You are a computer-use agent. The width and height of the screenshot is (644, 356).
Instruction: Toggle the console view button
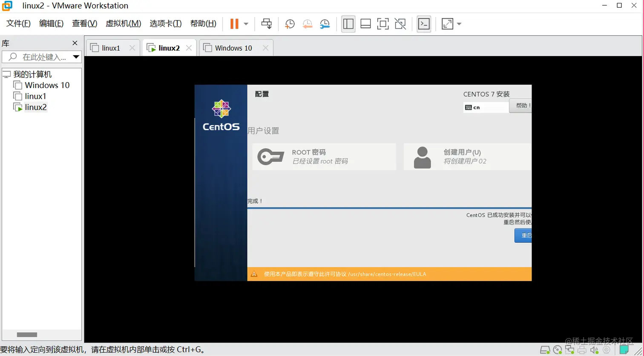tap(424, 24)
